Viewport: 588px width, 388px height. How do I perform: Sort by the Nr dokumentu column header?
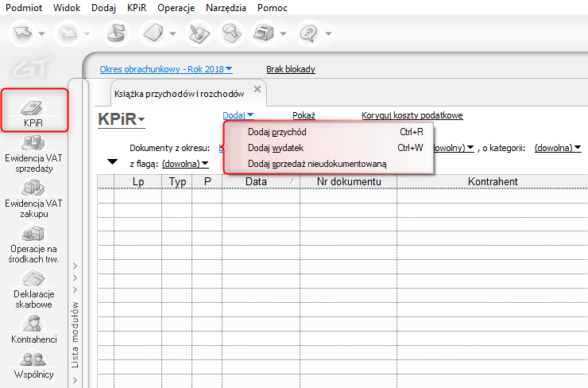pyautogui.click(x=349, y=181)
